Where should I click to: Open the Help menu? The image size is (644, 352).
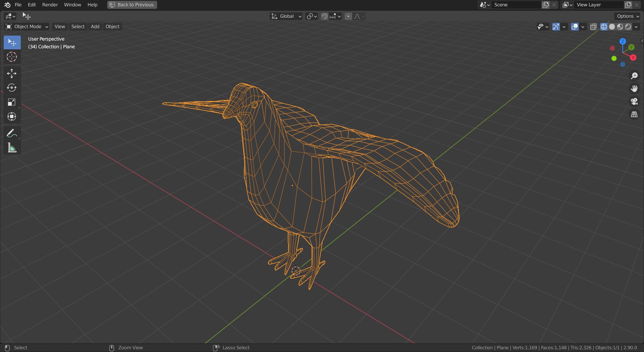[x=92, y=5]
